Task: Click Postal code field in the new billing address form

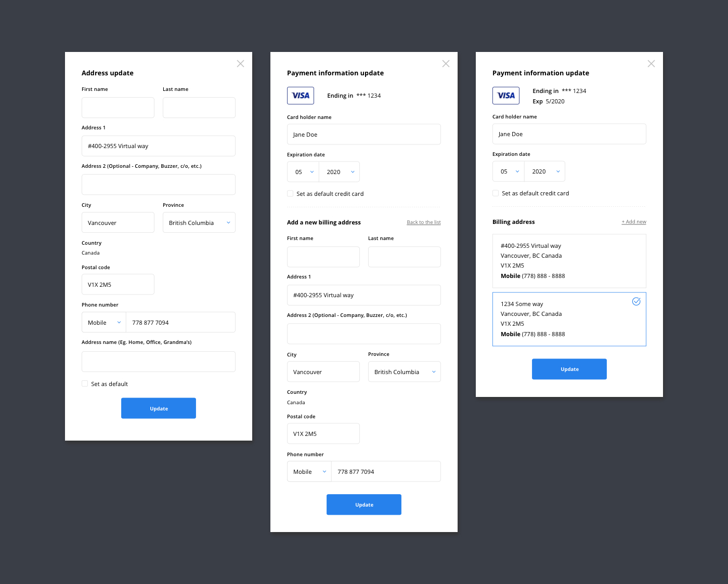Action: coord(323,433)
